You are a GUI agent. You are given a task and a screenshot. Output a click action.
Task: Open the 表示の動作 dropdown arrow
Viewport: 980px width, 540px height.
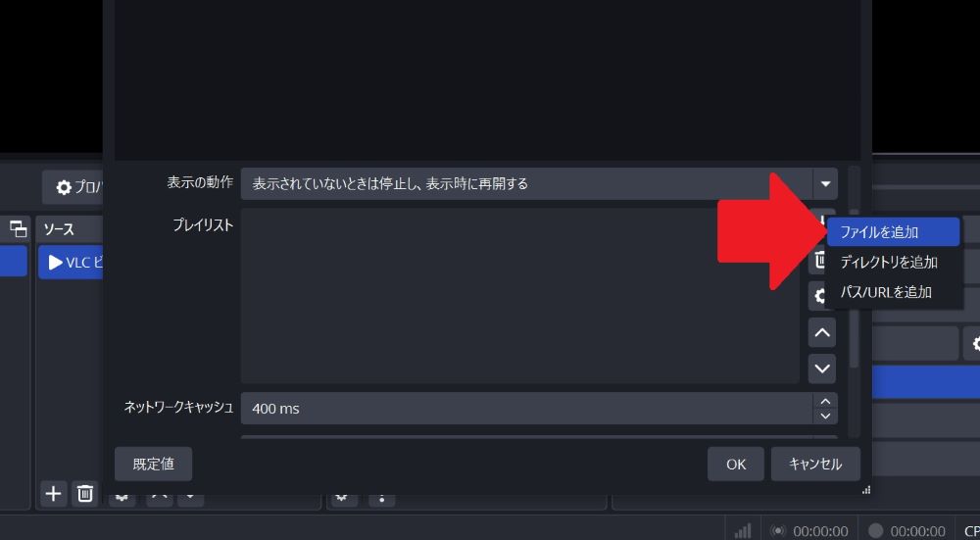coord(825,183)
